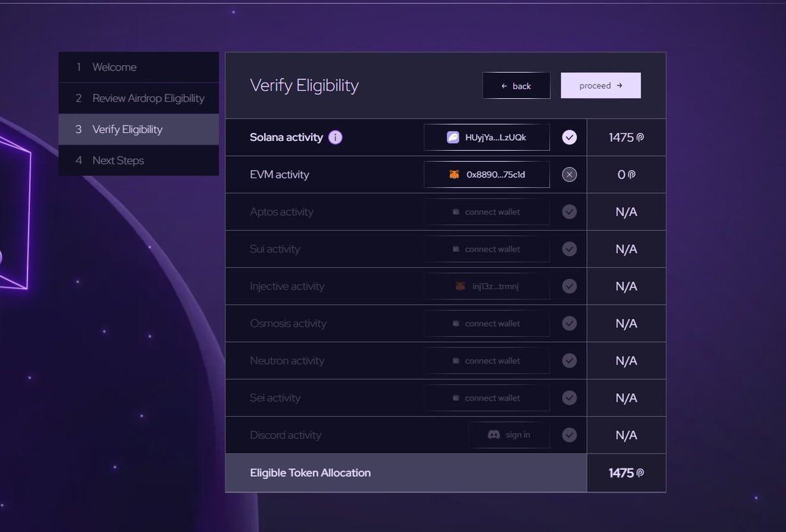The height and width of the screenshot is (532, 786).
Task: Click the Sui activity checkmark icon
Action: 569,249
